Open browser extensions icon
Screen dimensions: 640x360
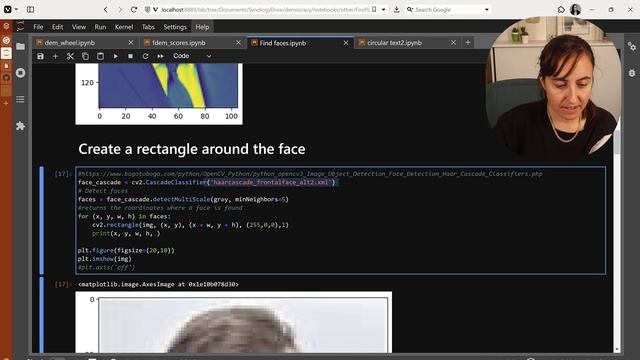561,9
